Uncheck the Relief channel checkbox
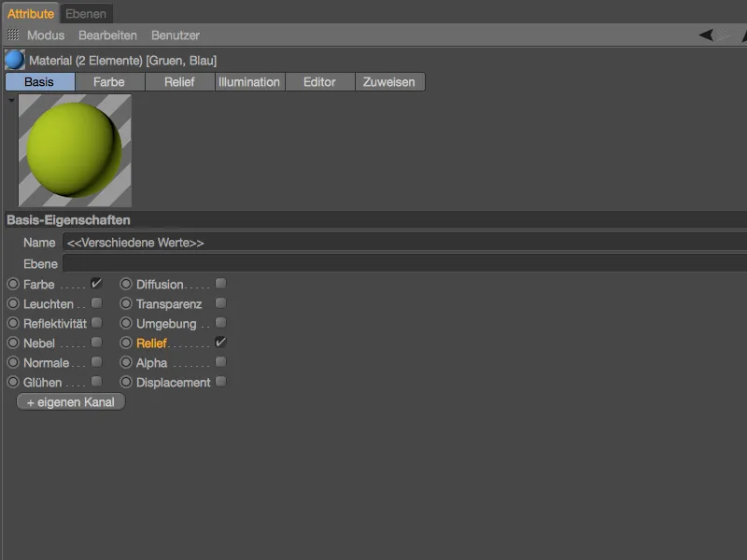This screenshot has height=560, width=747. [x=220, y=342]
